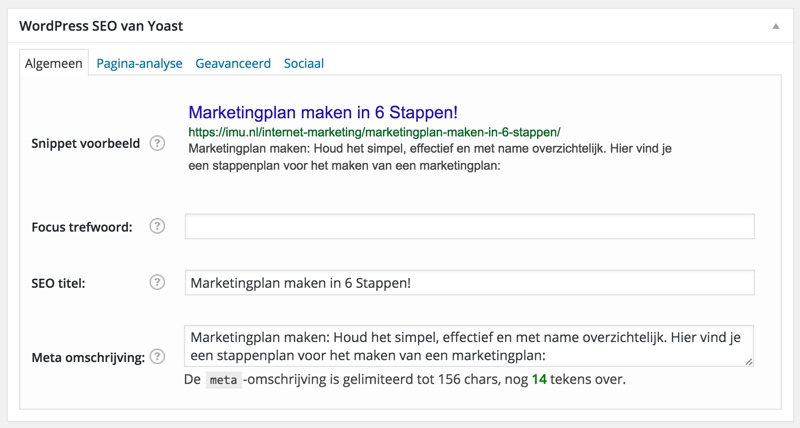Viewport: 800px width, 428px height.
Task: Click the SEO titel: label
Action: click(58, 283)
